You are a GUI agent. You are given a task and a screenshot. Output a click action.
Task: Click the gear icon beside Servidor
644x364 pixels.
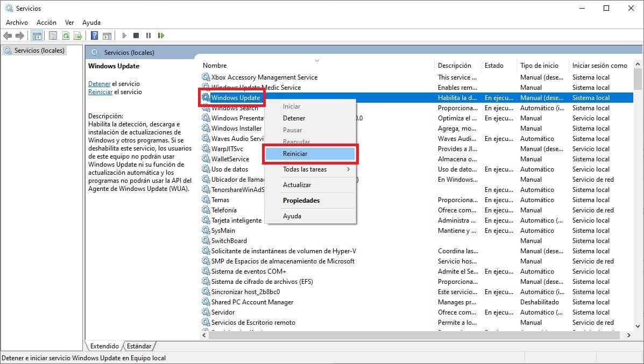(x=206, y=312)
